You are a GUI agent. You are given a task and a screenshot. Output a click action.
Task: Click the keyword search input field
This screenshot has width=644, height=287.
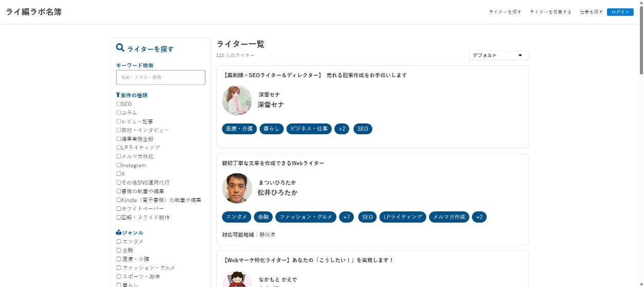(x=161, y=77)
